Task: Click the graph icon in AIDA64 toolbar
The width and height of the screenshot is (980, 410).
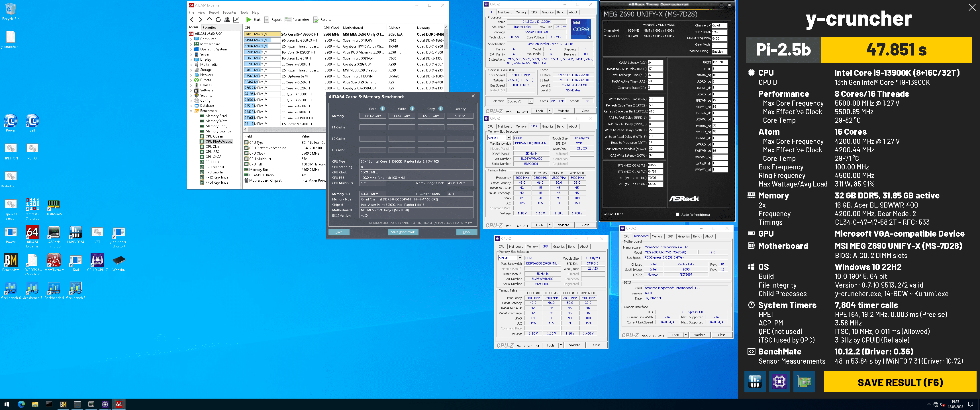Action: tap(236, 20)
